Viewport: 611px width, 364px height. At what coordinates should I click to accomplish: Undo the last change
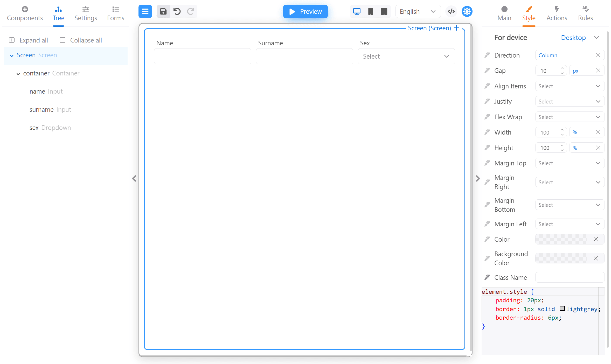(177, 11)
